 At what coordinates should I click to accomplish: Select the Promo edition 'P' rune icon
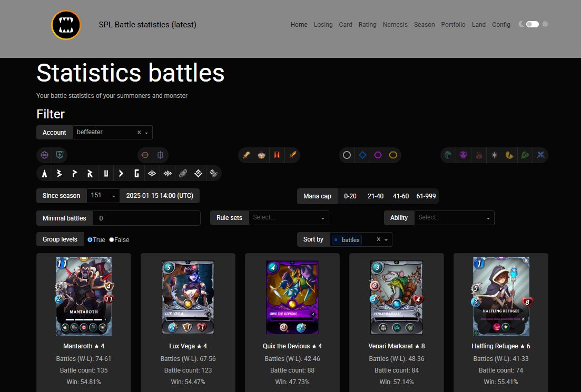click(x=75, y=173)
